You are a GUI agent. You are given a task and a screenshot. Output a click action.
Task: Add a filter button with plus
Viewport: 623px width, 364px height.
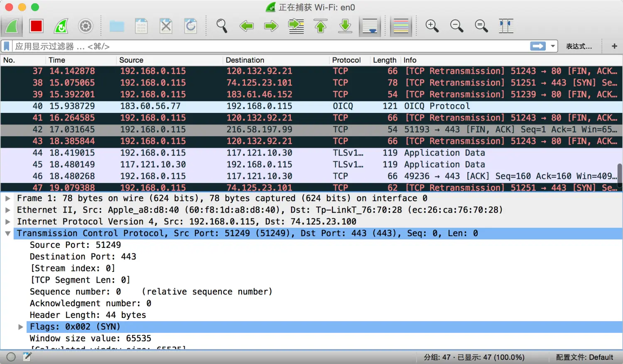(x=614, y=46)
